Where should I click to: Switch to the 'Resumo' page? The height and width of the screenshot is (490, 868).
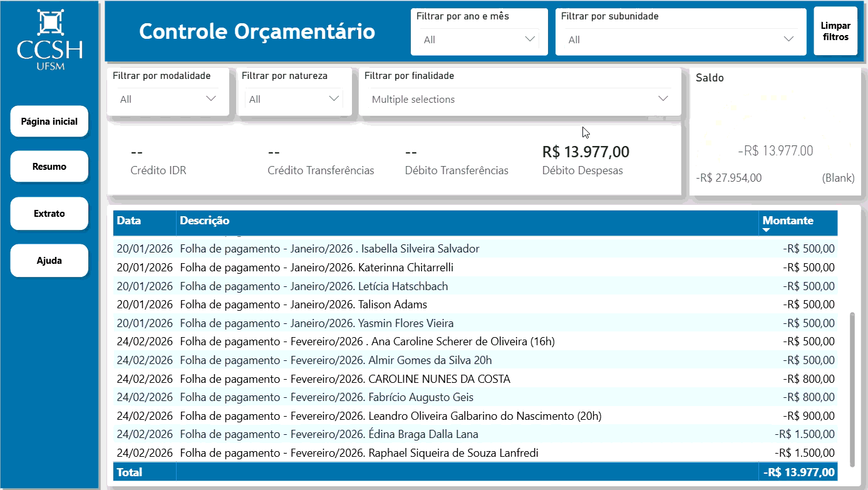(49, 166)
